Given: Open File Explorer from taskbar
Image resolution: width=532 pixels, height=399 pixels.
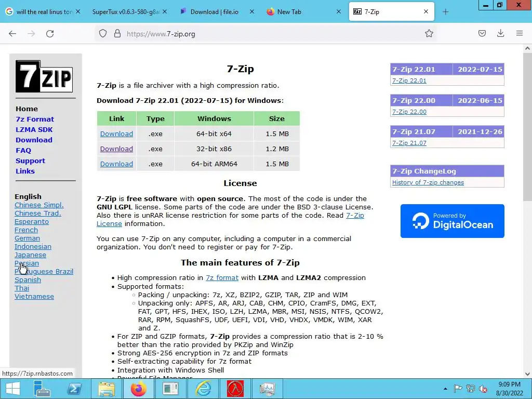Looking at the screenshot, I should click(107, 389).
